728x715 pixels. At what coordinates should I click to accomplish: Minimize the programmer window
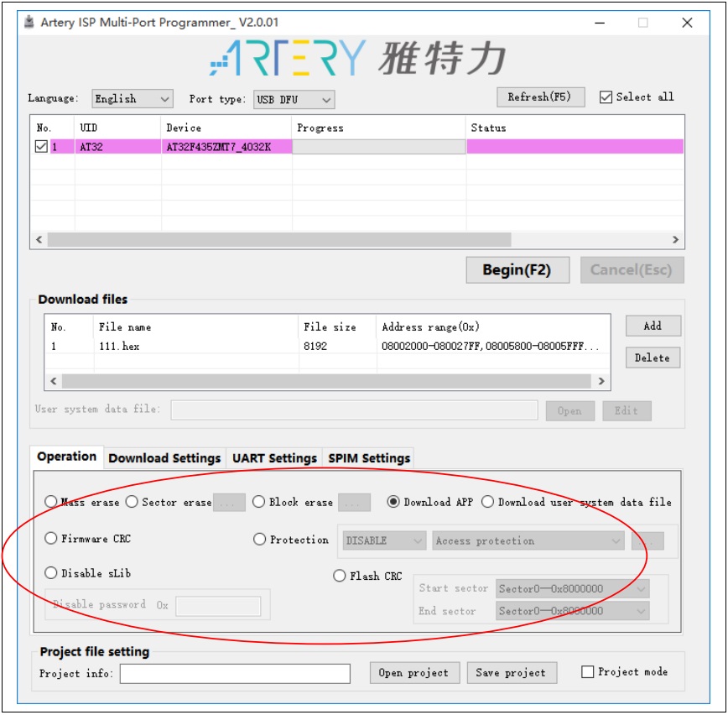[x=600, y=23]
